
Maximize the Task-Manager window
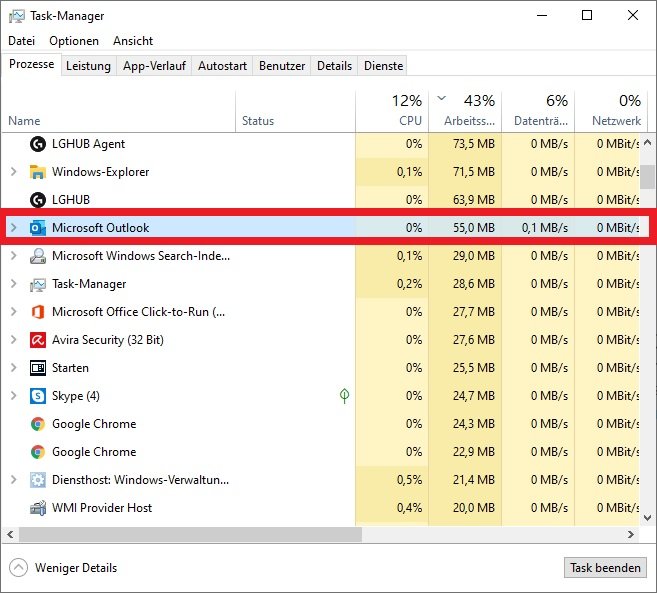point(587,16)
